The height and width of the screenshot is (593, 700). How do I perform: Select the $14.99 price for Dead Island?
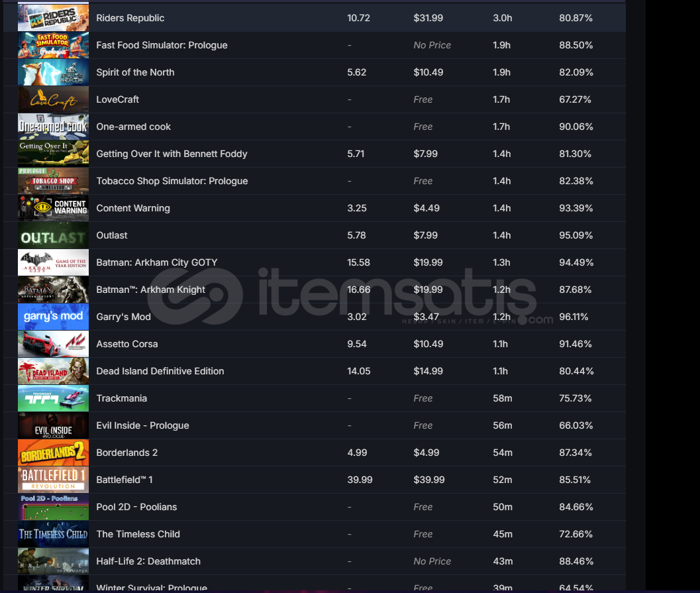[x=428, y=371]
